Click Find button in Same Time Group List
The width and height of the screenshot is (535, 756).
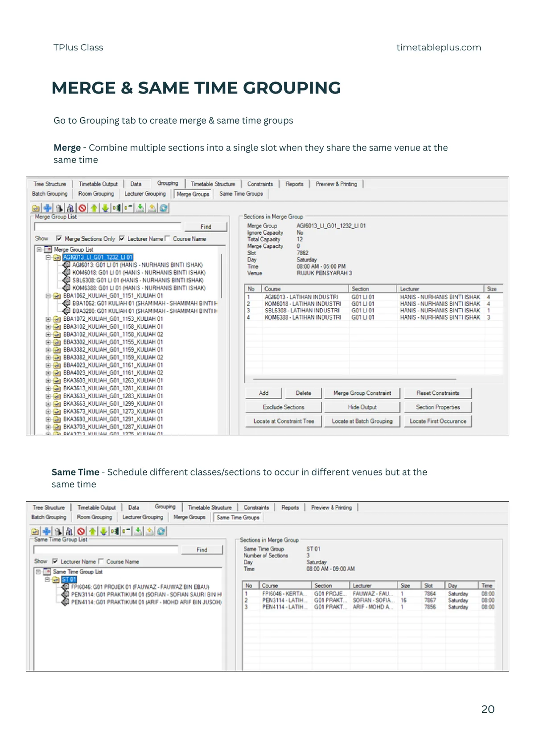tap(202, 550)
